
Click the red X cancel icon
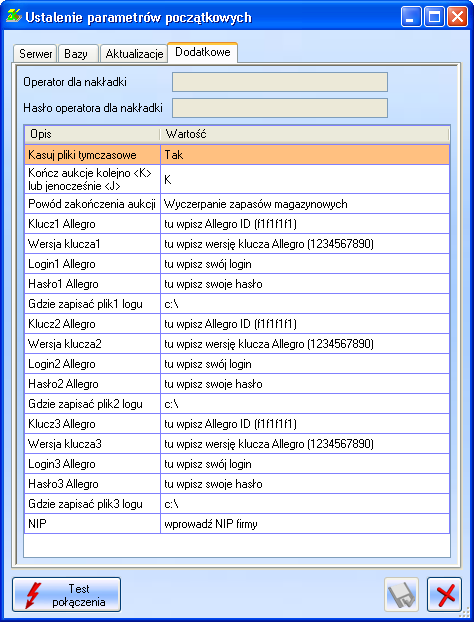444,594
